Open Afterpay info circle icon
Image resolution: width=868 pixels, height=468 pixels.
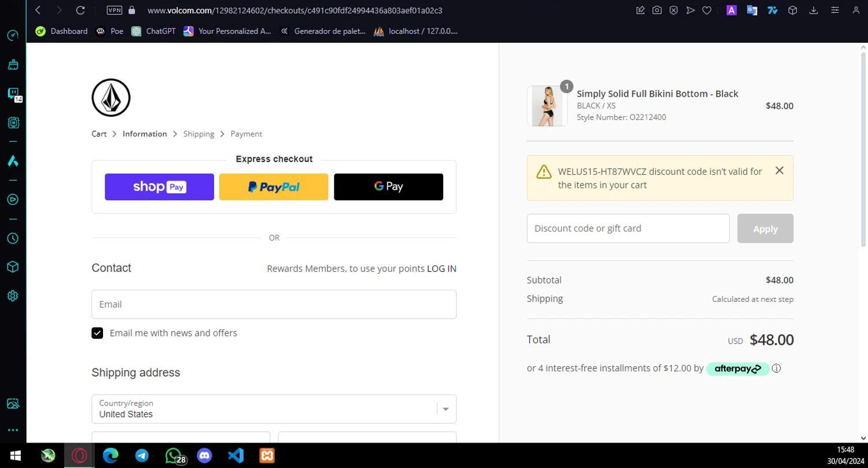tap(777, 368)
